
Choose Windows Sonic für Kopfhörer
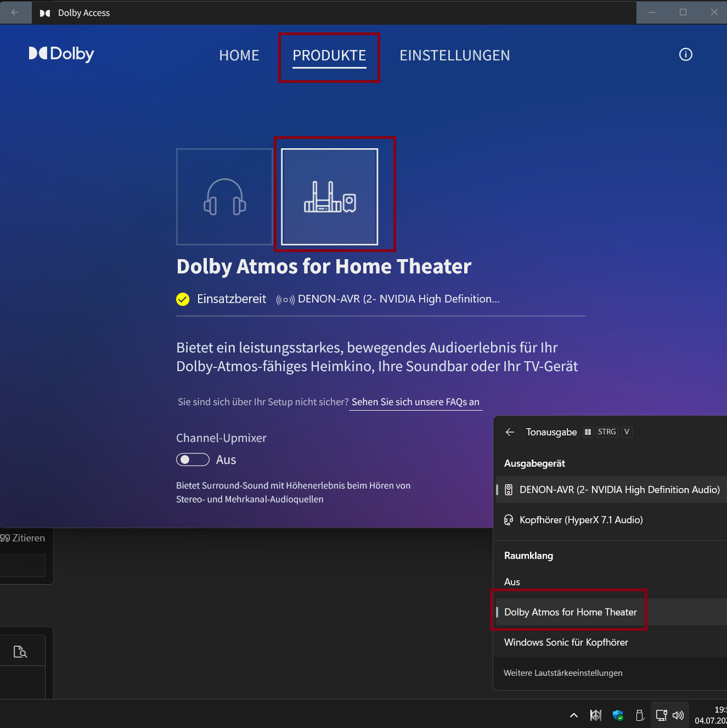point(611,642)
